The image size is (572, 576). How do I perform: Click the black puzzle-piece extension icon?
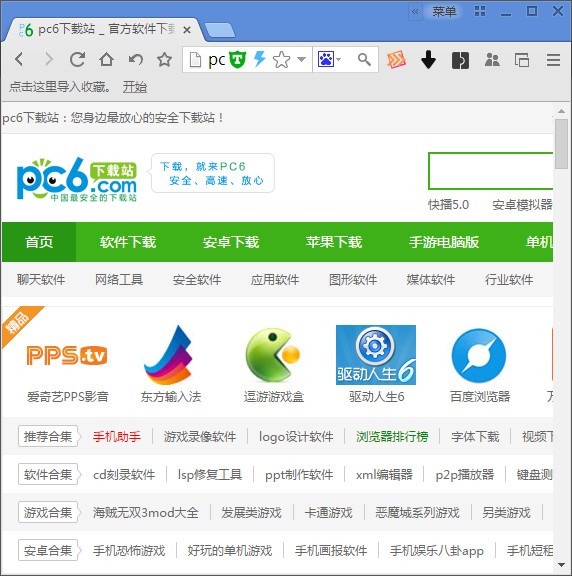click(x=460, y=60)
